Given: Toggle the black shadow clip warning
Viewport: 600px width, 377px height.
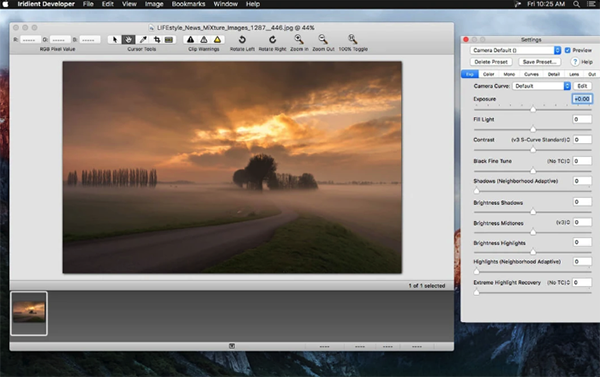Looking at the screenshot, I should pos(190,39).
